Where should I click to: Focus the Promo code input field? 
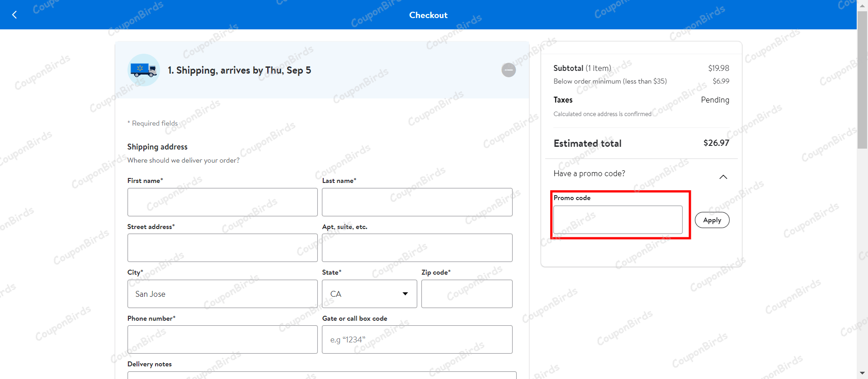pyautogui.click(x=618, y=220)
